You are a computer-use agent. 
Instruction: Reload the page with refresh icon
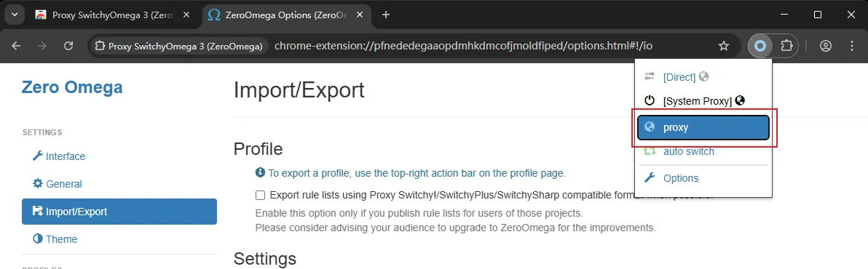click(x=68, y=46)
